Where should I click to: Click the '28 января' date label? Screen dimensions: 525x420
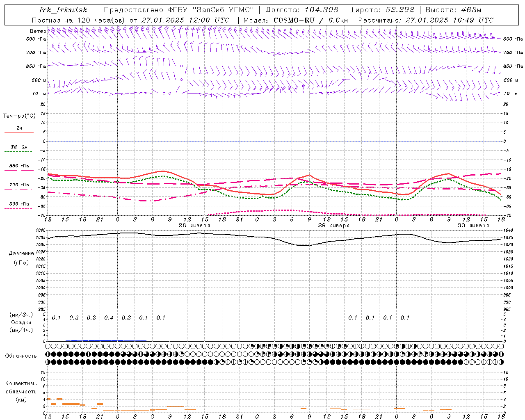[194, 226]
